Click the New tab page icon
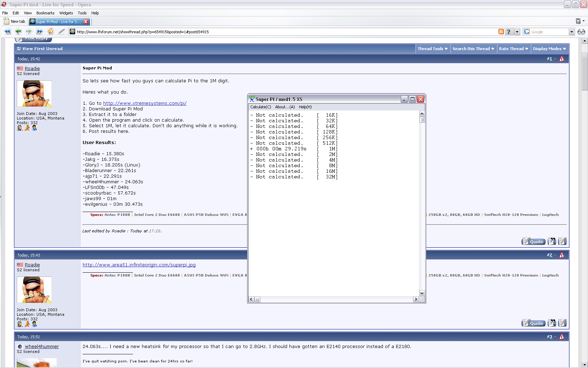Image resolution: width=588 pixels, height=368 pixels. point(6,21)
